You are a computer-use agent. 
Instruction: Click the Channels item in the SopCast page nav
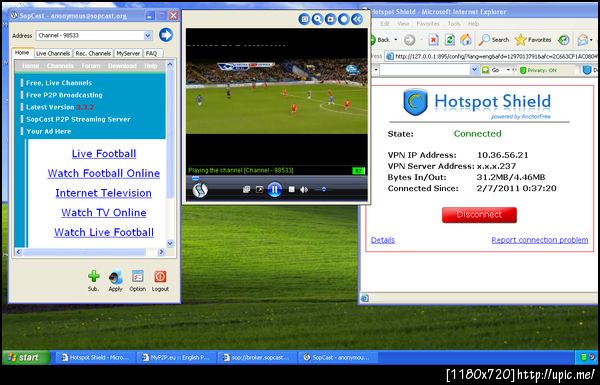(60, 66)
